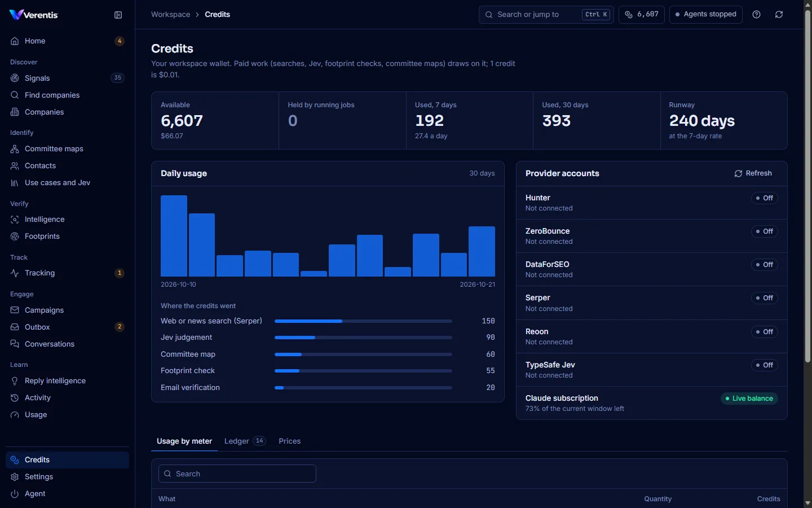812x508 pixels.
Task: Click the 6,607 credits balance button
Action: 642,15
